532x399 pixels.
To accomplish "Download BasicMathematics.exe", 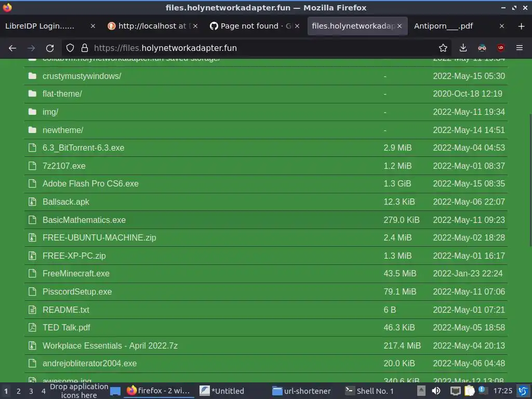I will tap(84, 220).
